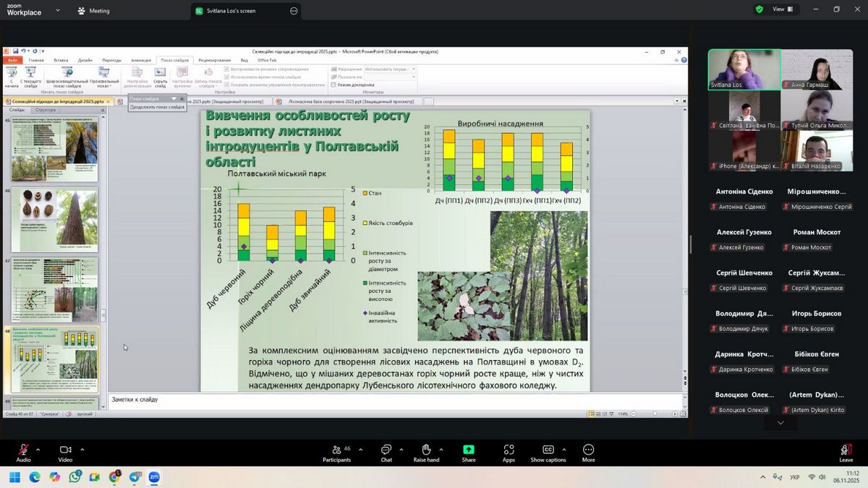Image resolution: width=868 pixels, height=488 pixels.
Task: Start camera using the Video button
Action: click(x=65, y=450)
